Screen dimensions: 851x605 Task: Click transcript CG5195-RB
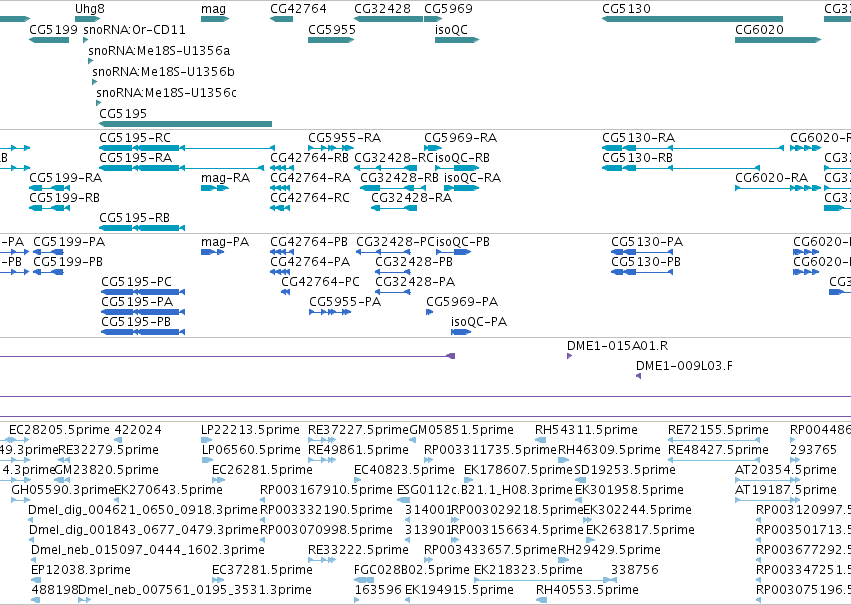tap(142, 227)
